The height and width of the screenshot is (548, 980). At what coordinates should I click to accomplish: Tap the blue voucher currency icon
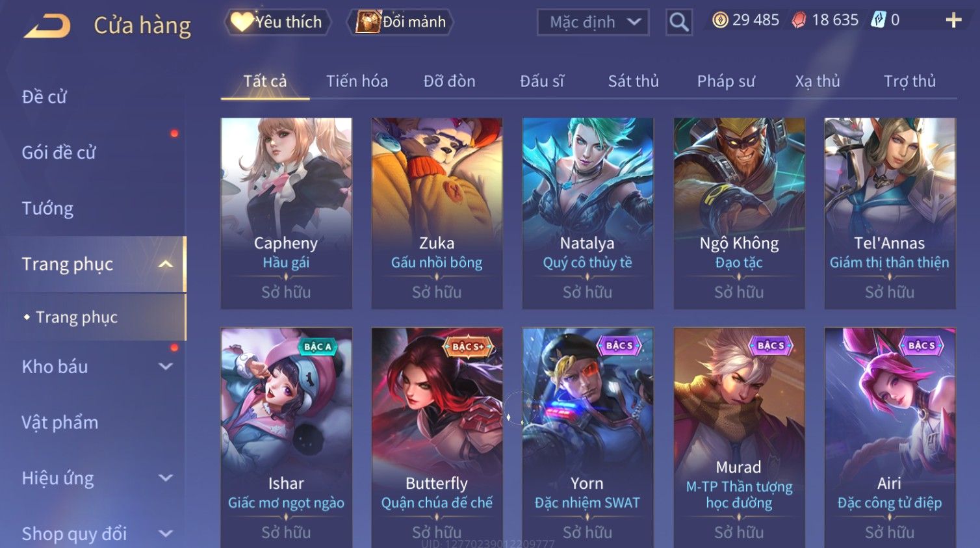(x=878, y=20)
